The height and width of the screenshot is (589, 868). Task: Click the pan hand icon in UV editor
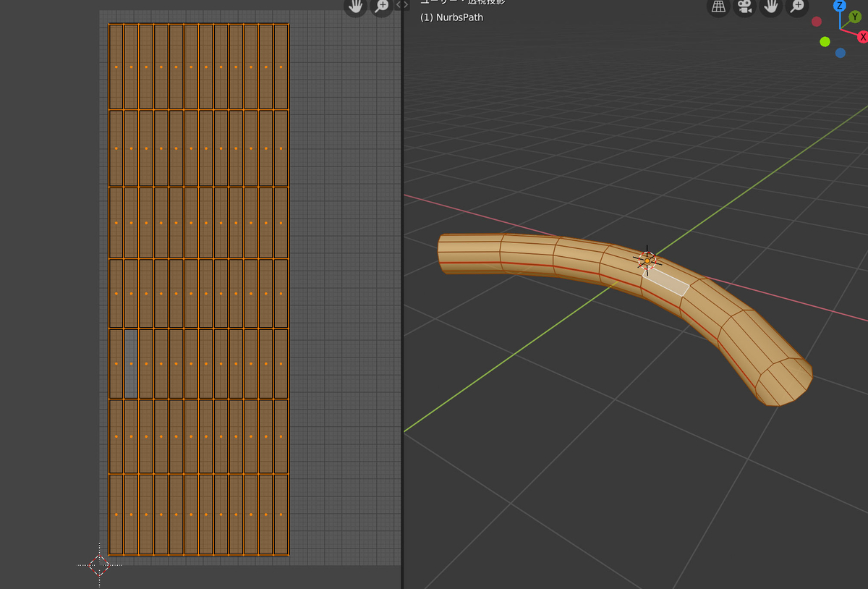[x=355, y=7]
